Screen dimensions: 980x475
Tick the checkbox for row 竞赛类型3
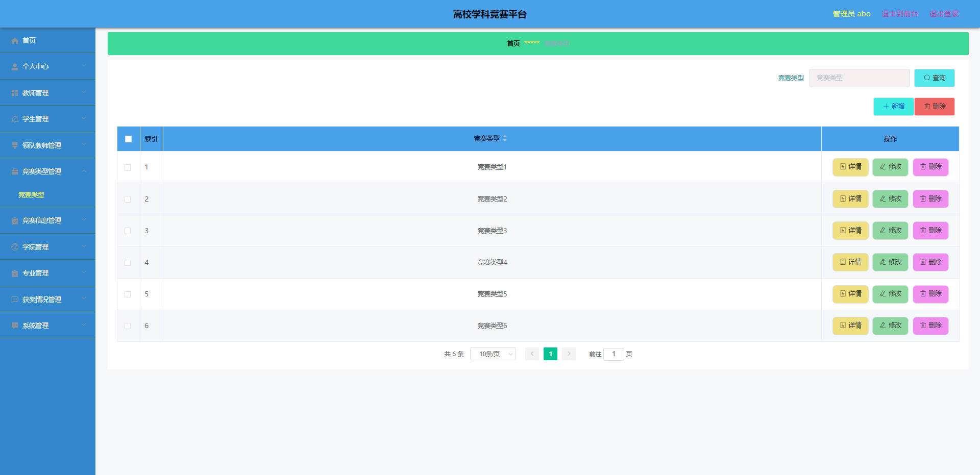click(x=128, y=231)
